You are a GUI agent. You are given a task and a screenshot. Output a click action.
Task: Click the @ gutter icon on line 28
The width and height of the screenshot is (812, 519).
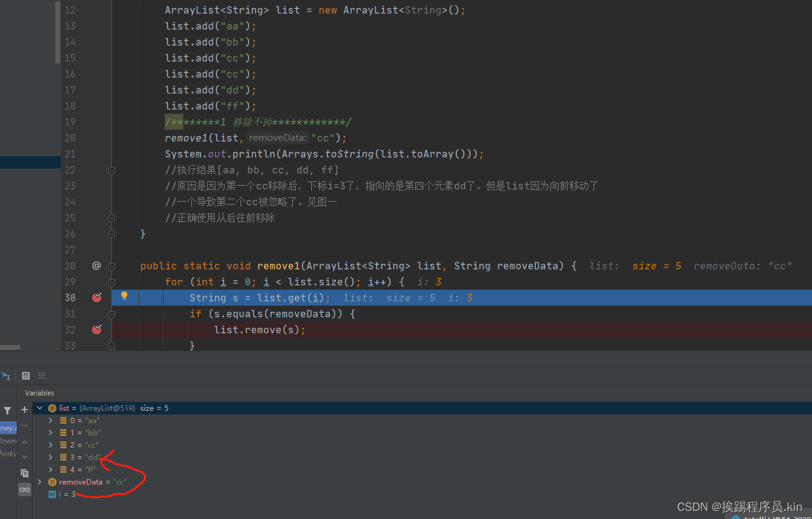(97, 266)
